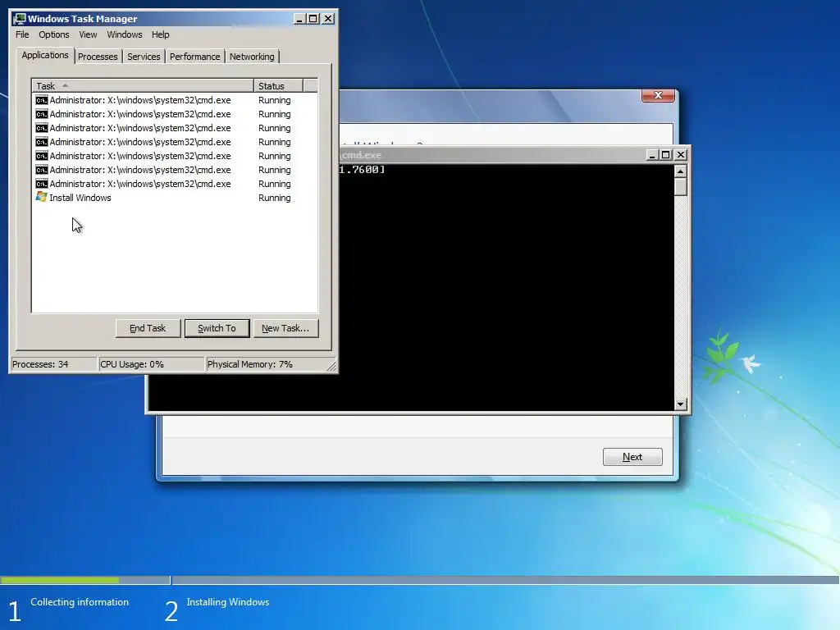Open the Windows menu
The width and height of the screenshot is (840, 630).
[x=125, y=34]
